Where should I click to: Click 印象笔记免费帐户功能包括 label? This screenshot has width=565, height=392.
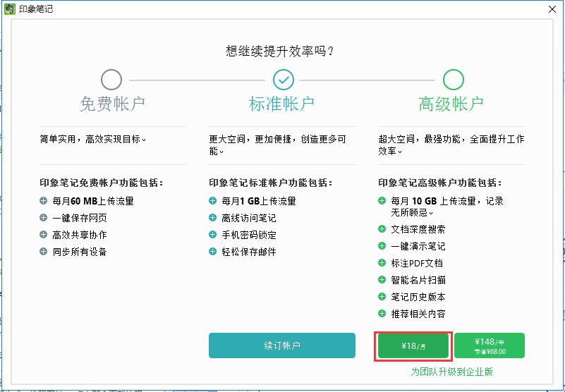[102, 183]
